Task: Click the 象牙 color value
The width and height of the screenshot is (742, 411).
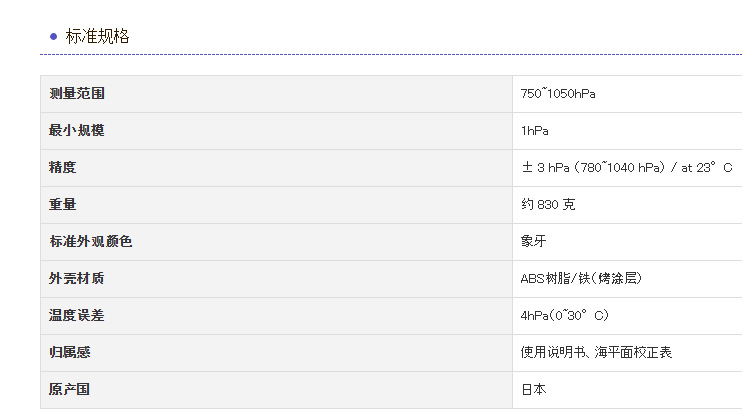Action: [x=534, y=242]
